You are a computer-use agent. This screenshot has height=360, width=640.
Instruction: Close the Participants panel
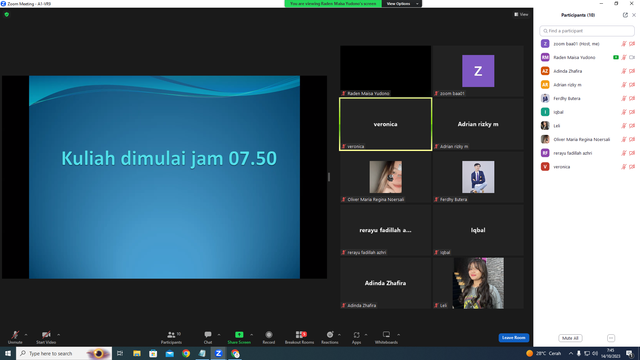[634, 15]
